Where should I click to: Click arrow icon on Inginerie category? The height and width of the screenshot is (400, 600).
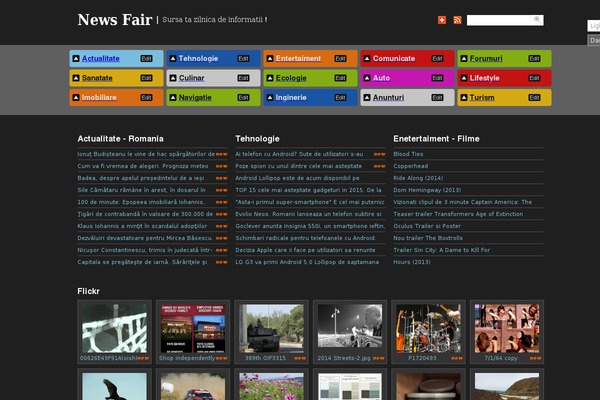click(x=270, y=98)
